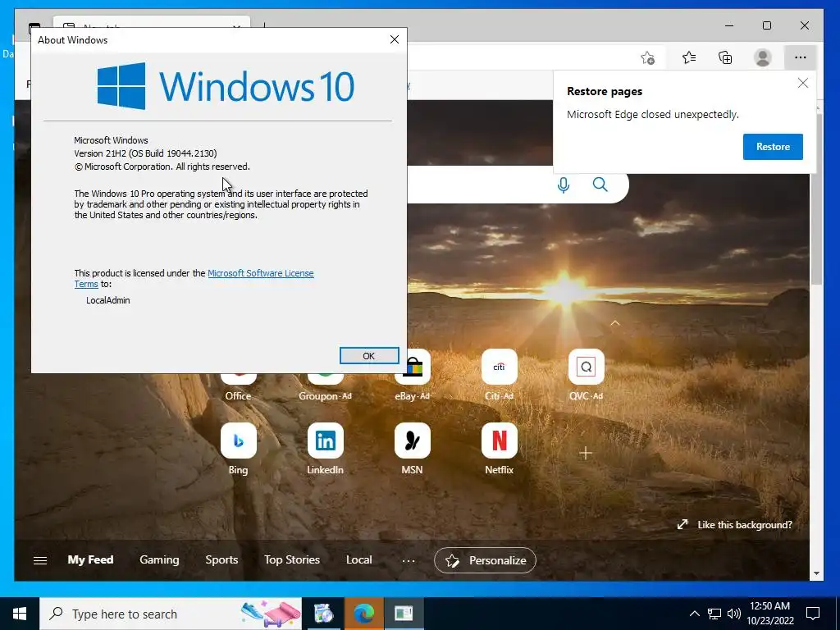The height and width of the screenshot is (630, 840).
Task: Open Bing quick link tile
Action: pyautogui.click(x=239, y=449)
